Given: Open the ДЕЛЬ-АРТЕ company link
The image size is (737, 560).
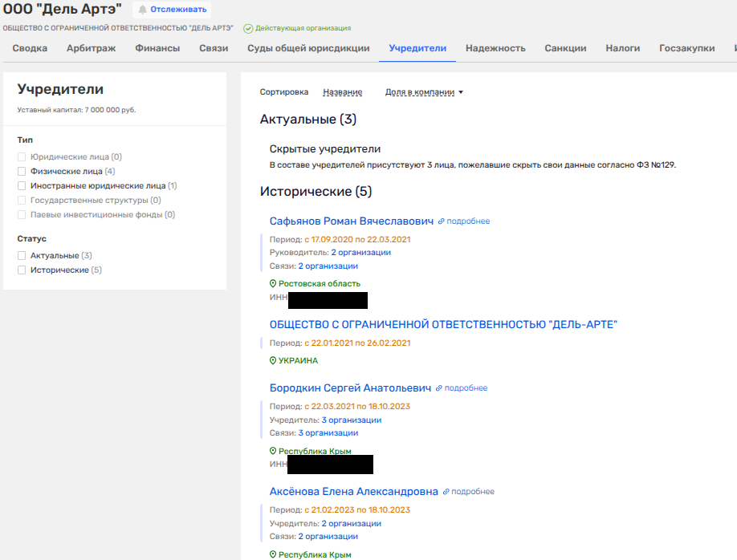Looking at the screenshot, I should [x=442, y=324].
